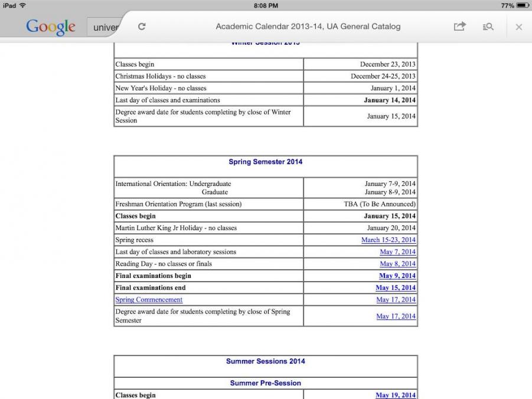The image size is (532, 399).
Task: Open the March 15-23, 2014 link
Action: (388, 240)
